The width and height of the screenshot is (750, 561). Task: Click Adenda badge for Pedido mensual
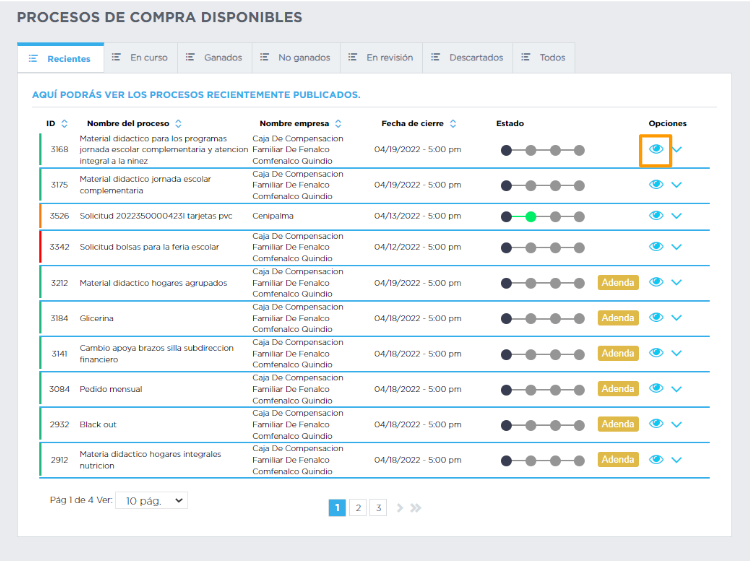pos(618,389)
